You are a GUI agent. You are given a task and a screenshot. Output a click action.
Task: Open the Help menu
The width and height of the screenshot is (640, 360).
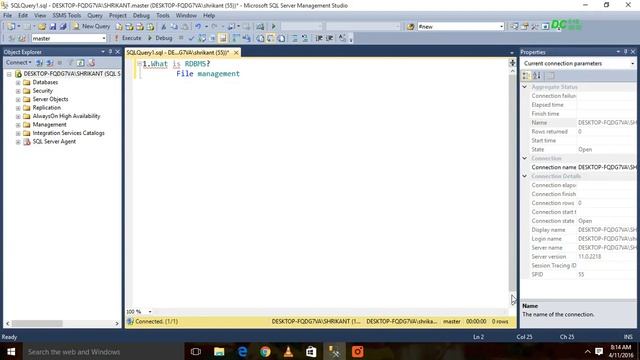tap(209, 16)
